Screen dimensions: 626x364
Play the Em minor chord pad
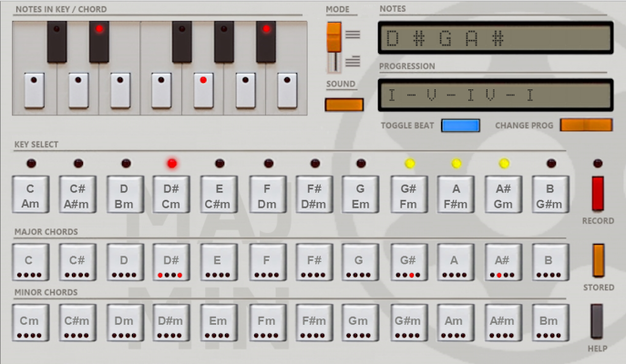point(219,323)
